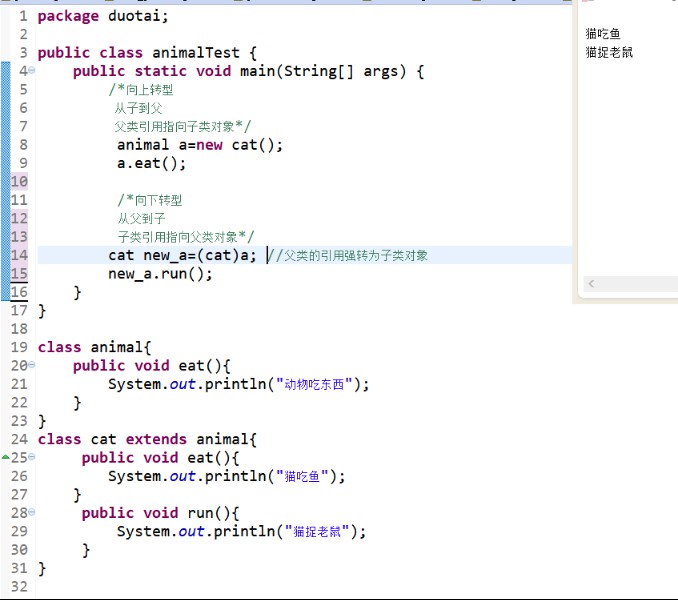Click 'class animal{' declaration
This screenshot has width=678, height=600.
(x=94, y=347)
